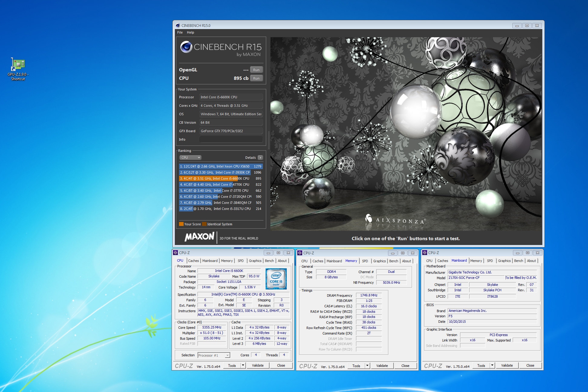Run the OpenGL benchmark
The height and width of the screenshot is (392, 588).
click(256, 70)
